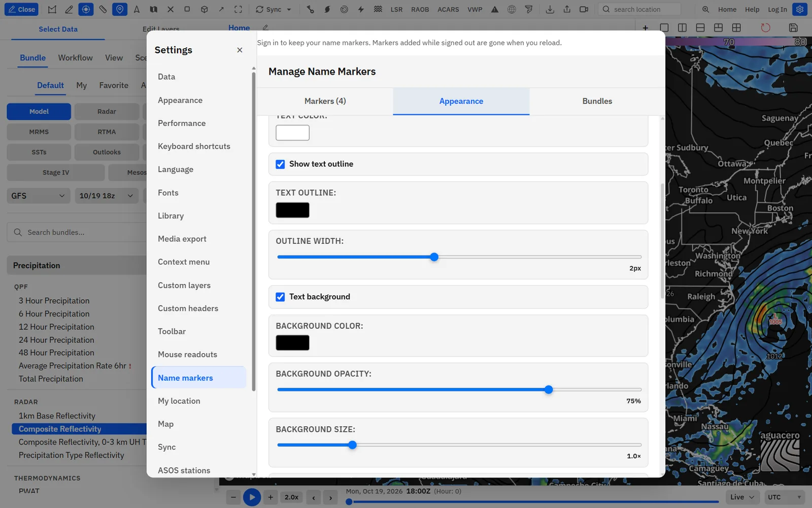Uncheck Show text outline checkbox
The height and width of the screenshot is (508, 812).
coord(280,164)
